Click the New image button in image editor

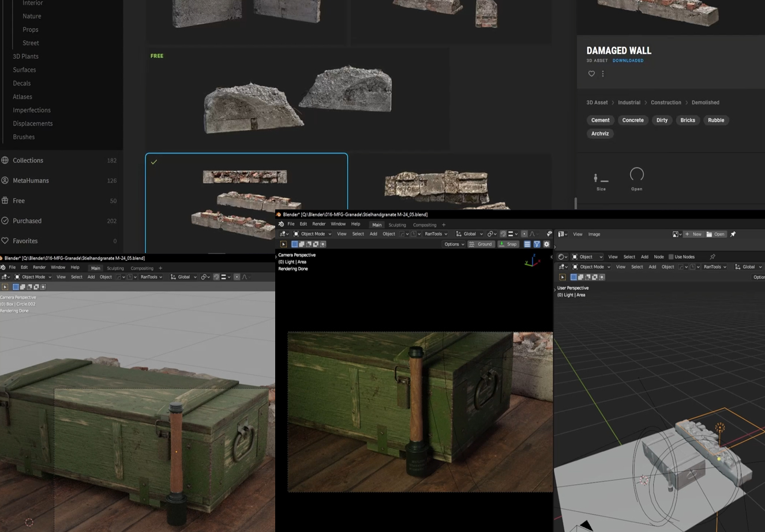(693, 235)
